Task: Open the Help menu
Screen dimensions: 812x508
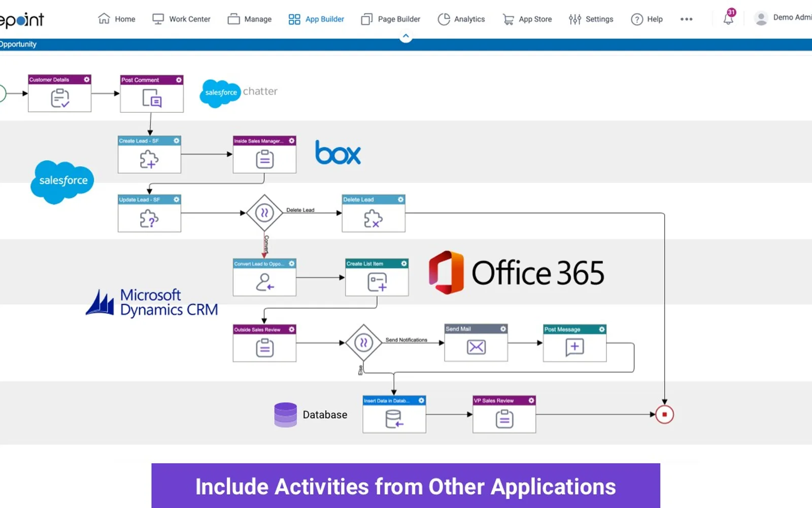Action: [647, 19]
